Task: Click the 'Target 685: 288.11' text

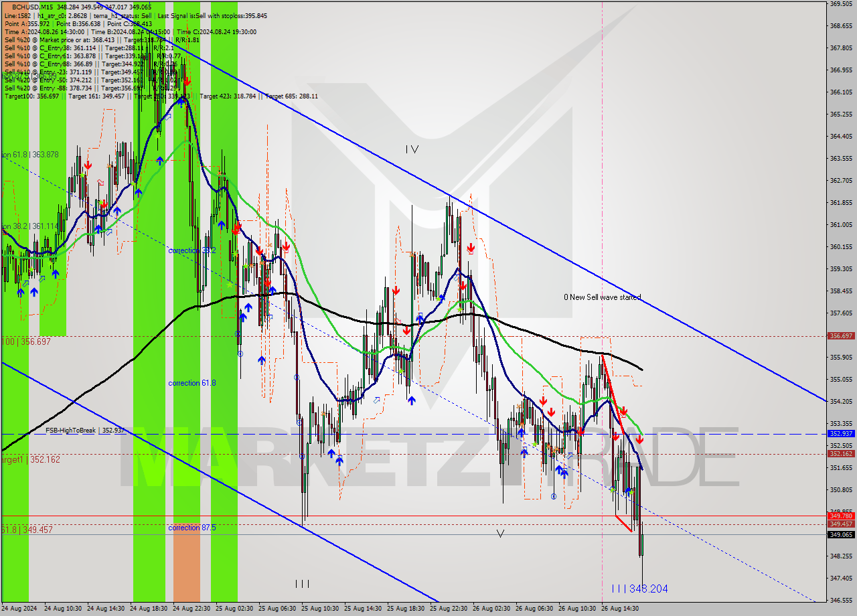Action: coord(291,96)
